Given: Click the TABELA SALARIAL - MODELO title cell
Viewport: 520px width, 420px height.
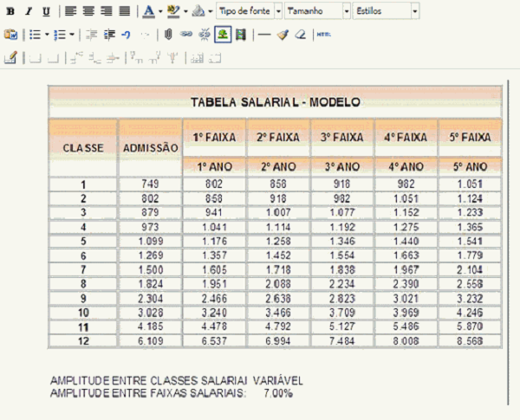Looking at the screenshot, I should 275,102.
